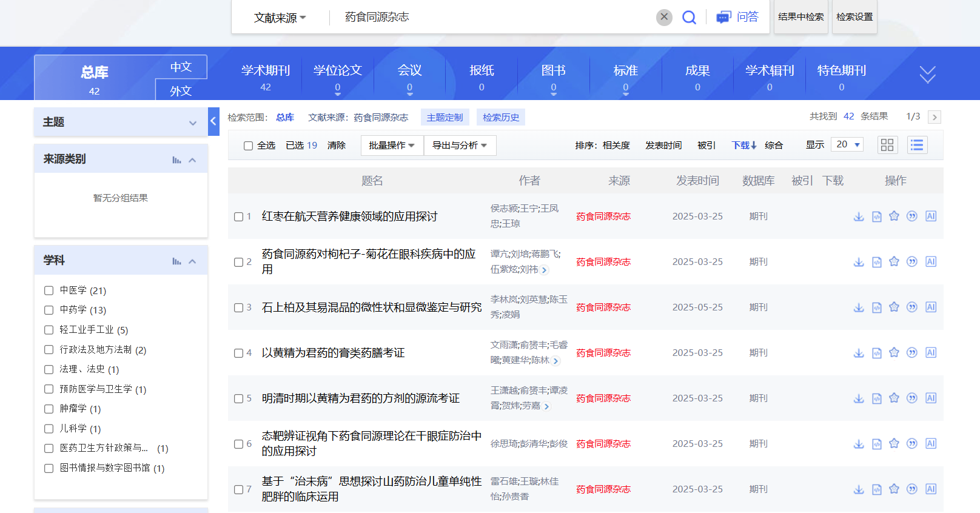
Task: Favorite the third result with star icon
Action: [x=894, y=307]
